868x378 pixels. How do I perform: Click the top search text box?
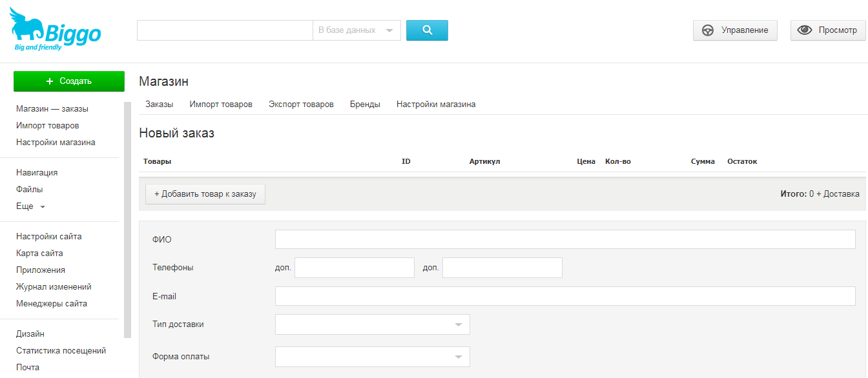pos(225,30)
